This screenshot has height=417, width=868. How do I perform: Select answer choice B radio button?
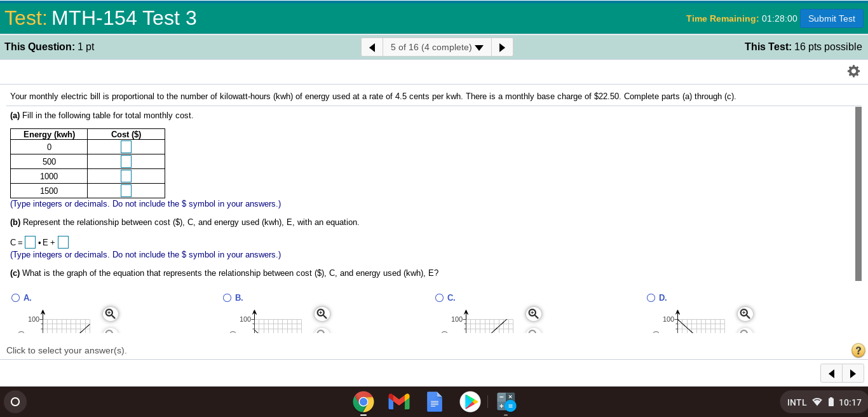[227, 297]
